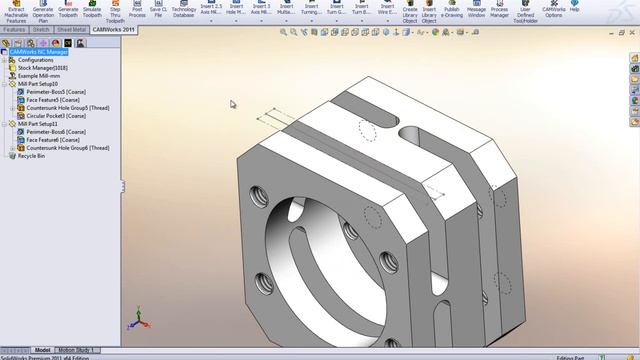The width and height of the screenshot is (640, 360).
Task: Open the Insert Turn B... dropdown
Action: click(x=362, y=21)
